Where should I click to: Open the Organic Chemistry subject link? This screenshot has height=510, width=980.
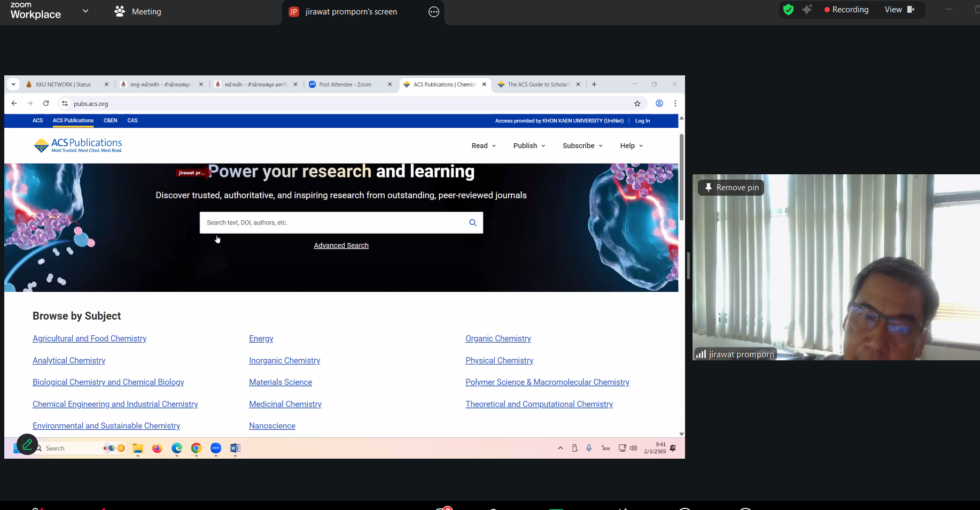[498, 339]
